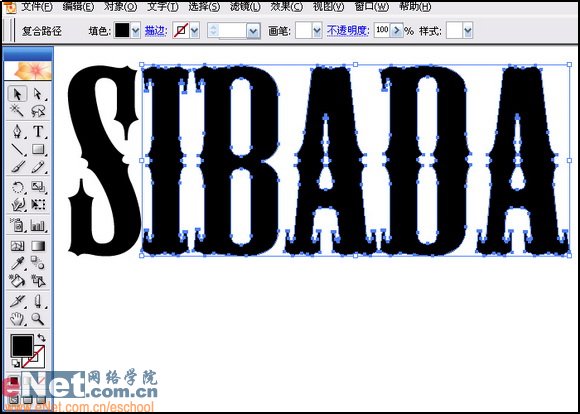Select the Lasso tool
The image size is (580, 414).
tap(38, 110)
